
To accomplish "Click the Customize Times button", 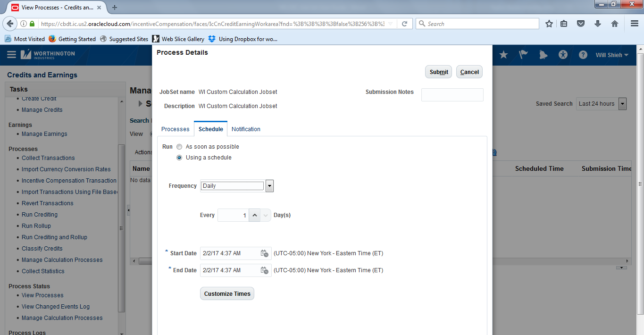I will click(x=227, y=293).
